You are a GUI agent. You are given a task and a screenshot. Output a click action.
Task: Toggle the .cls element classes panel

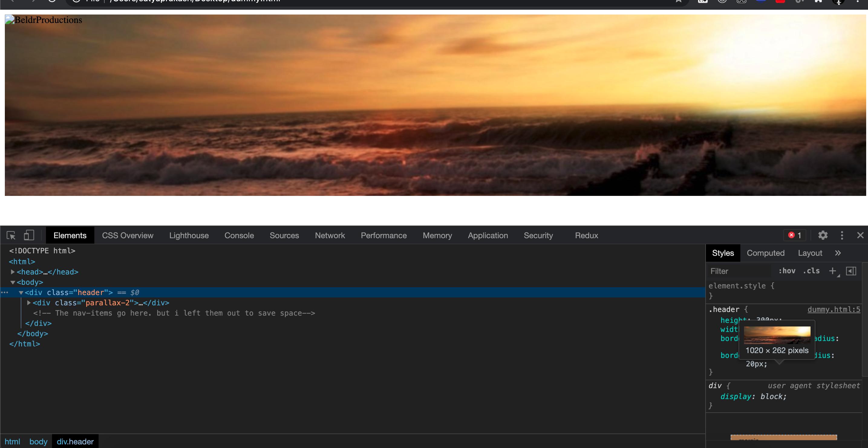point(811,271)
